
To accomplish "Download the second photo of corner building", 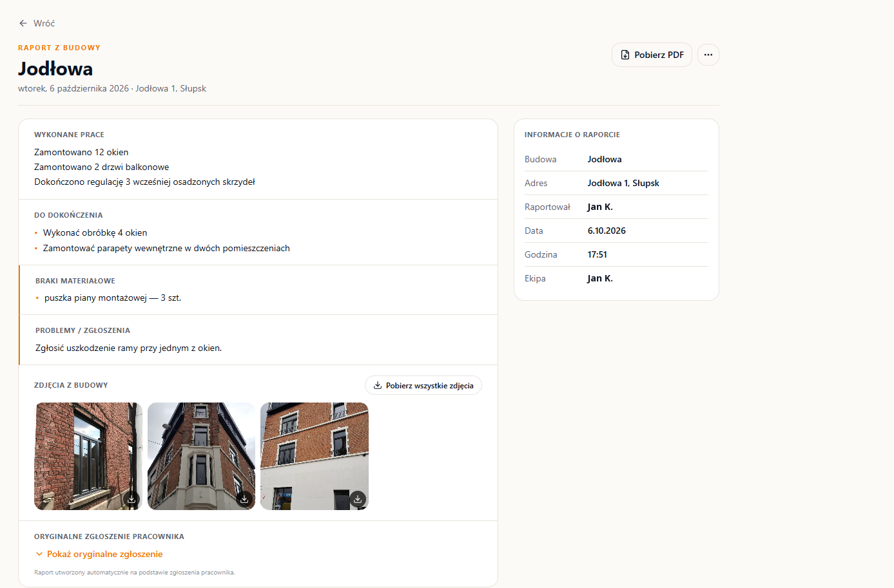I will pos(244,499).
